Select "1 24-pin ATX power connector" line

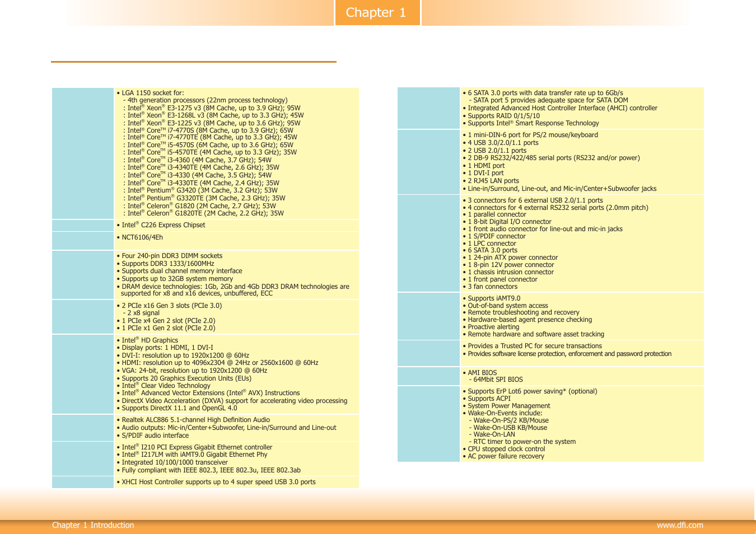(510, 257)
